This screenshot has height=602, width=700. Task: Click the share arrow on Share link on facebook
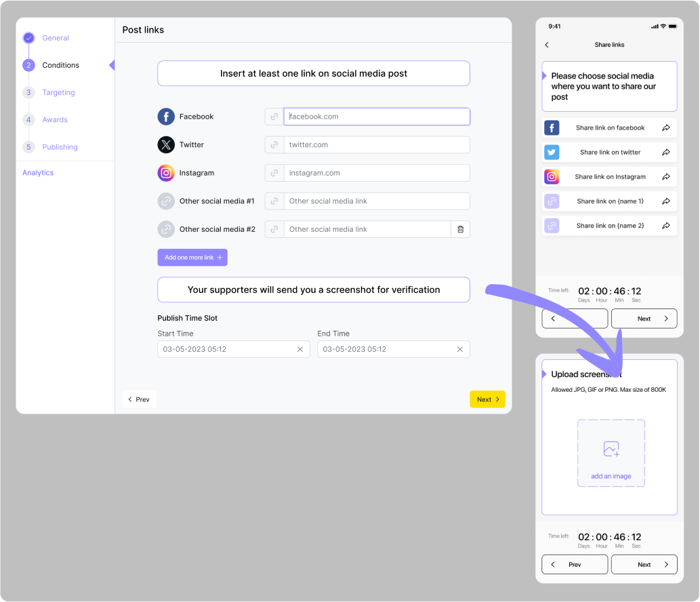pos(666,128)
